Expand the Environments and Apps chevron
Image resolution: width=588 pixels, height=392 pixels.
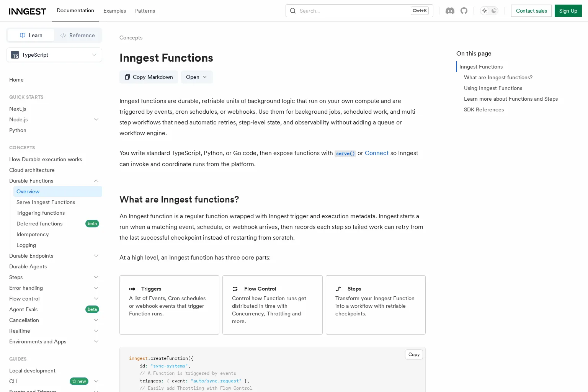point(96,341)
